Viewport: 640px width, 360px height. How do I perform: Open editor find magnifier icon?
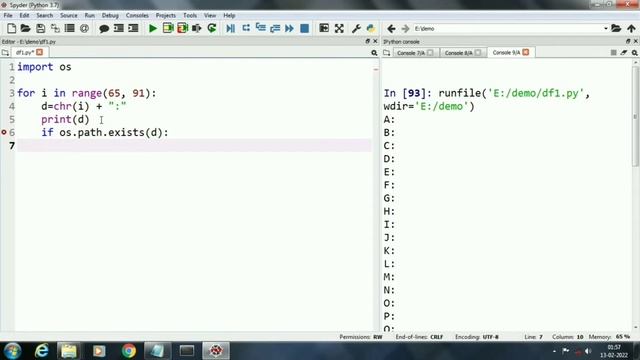click(374, 53)
